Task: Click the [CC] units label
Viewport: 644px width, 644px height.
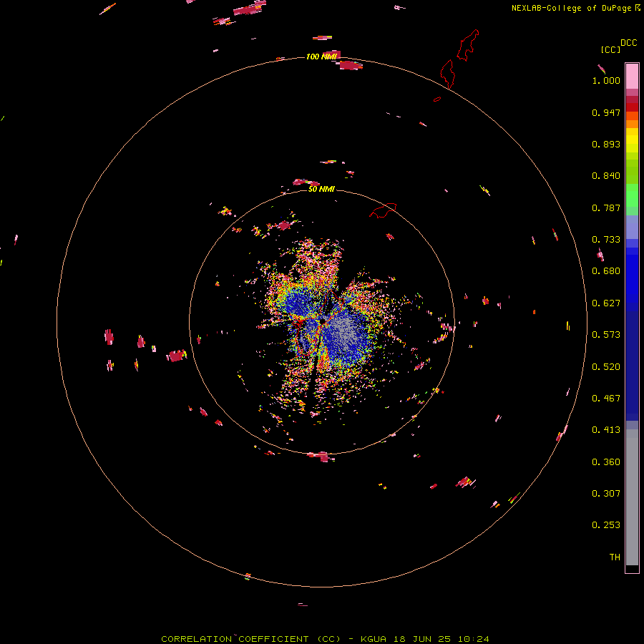Action: [610, 49]
